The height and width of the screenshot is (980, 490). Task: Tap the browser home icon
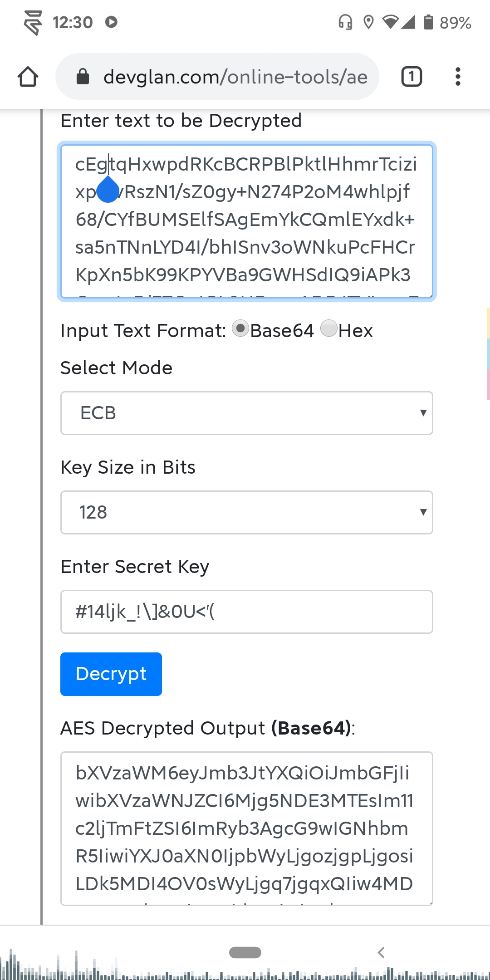tap(28, 77)
